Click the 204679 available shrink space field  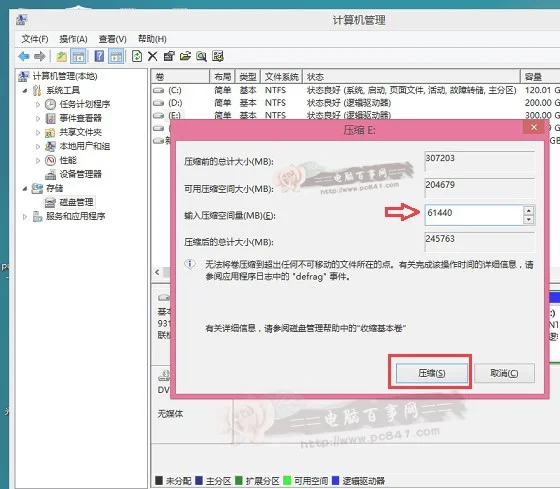(x=480, y=188)
